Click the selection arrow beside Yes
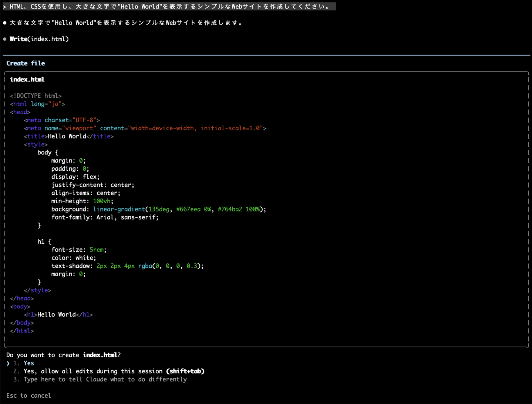Viewport: 532px width, 404px height. pos(8,364)
